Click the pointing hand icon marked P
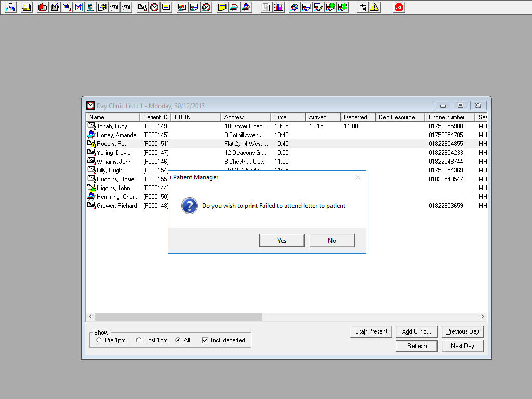This screenshot has height=399, width=532. click(126, 7)
